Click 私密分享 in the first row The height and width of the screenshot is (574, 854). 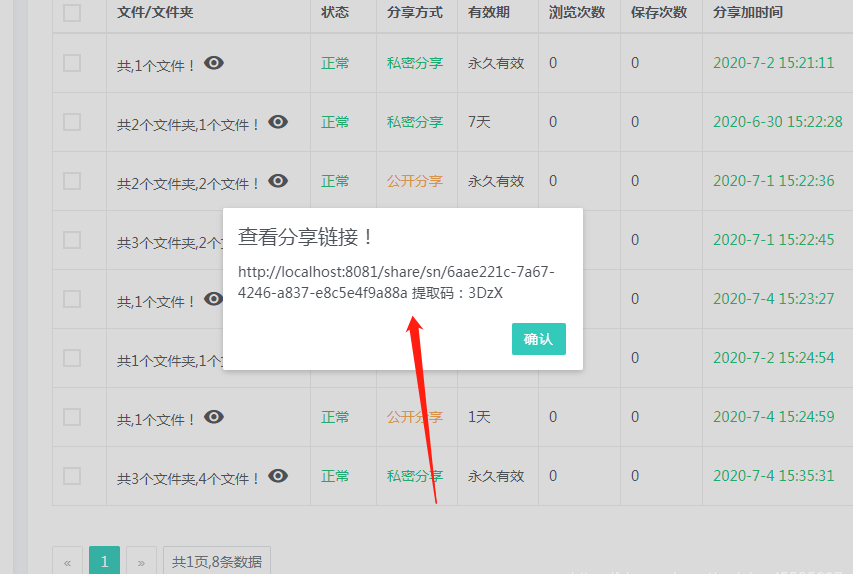[x=415, y=63]
